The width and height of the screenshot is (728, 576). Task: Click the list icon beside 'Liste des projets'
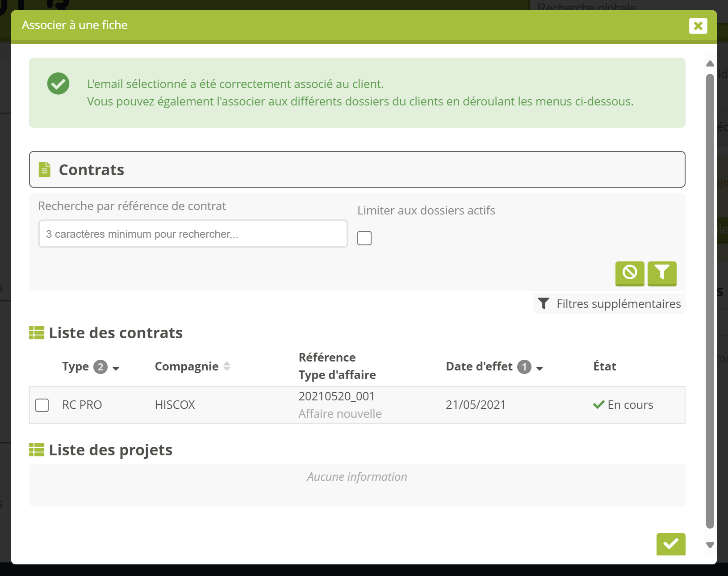click(37, 450)
